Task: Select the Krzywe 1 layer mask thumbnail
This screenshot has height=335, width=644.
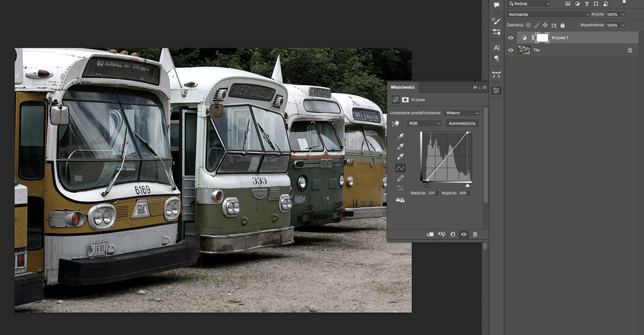Action: [542, 38]
